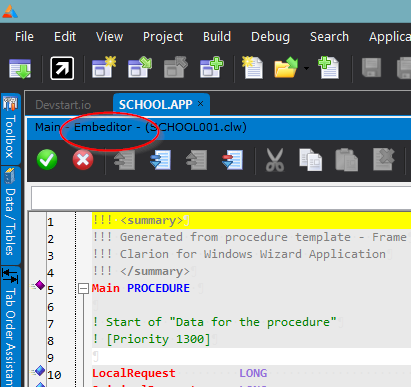Click the new window with star icon
411x387 pixels.
104,68
